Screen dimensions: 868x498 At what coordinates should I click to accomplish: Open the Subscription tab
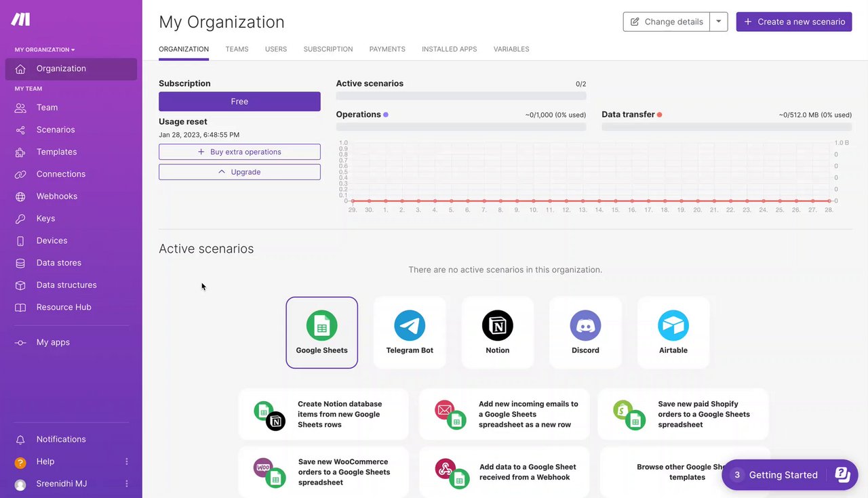click(328, 49)
